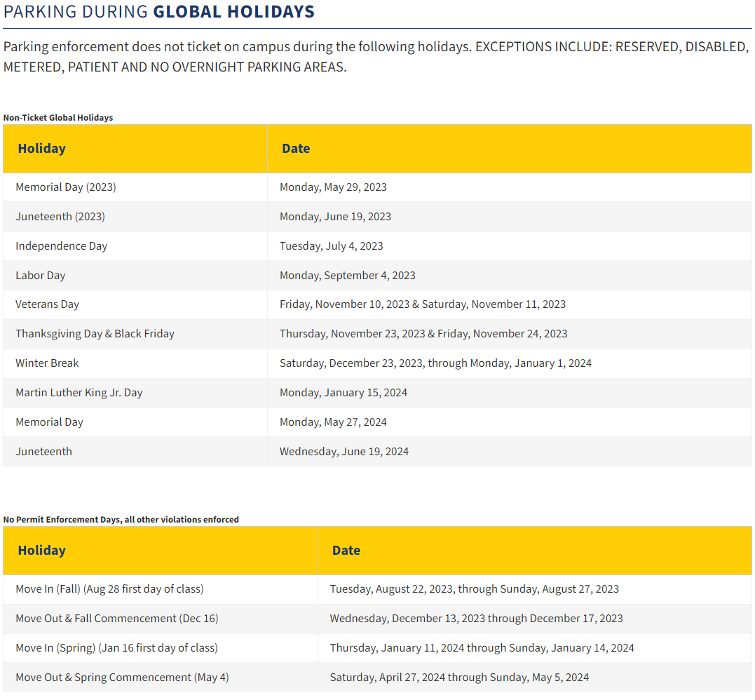Select the 'Memorial Day (2023)' cell
The height and width of the screenshot is (700, 755).
pyautogui.click(x=66, y=187)
